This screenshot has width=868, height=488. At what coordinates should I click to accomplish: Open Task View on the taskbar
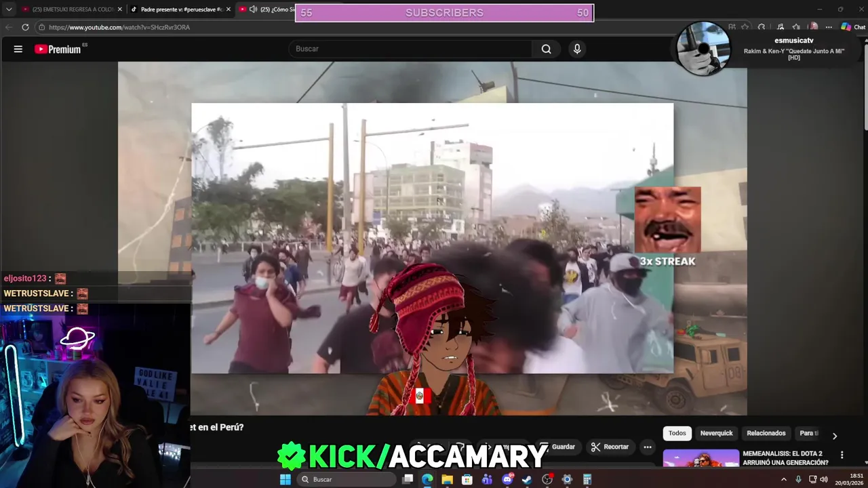coord(408,479)
